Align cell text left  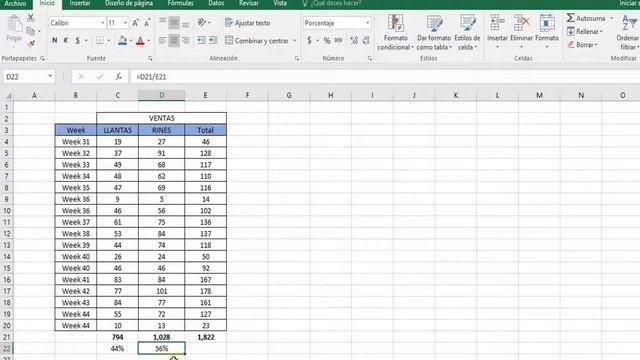(x=162, y=40)
